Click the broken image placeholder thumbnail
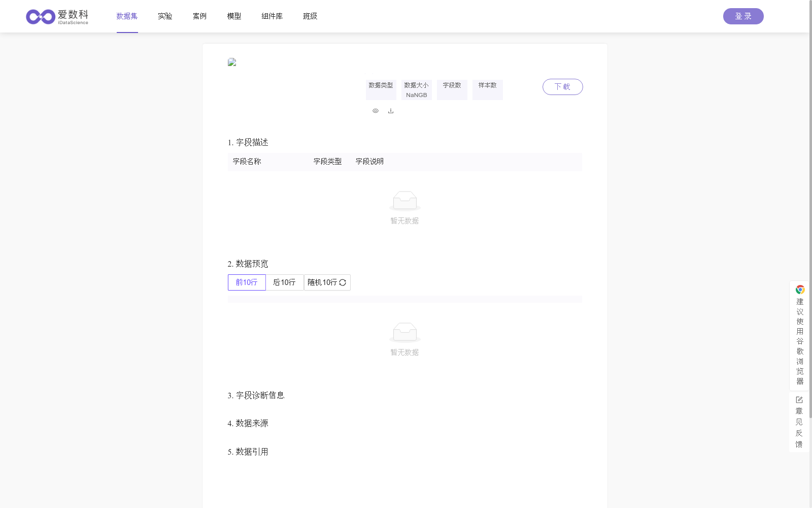 (x=232, y=62)
